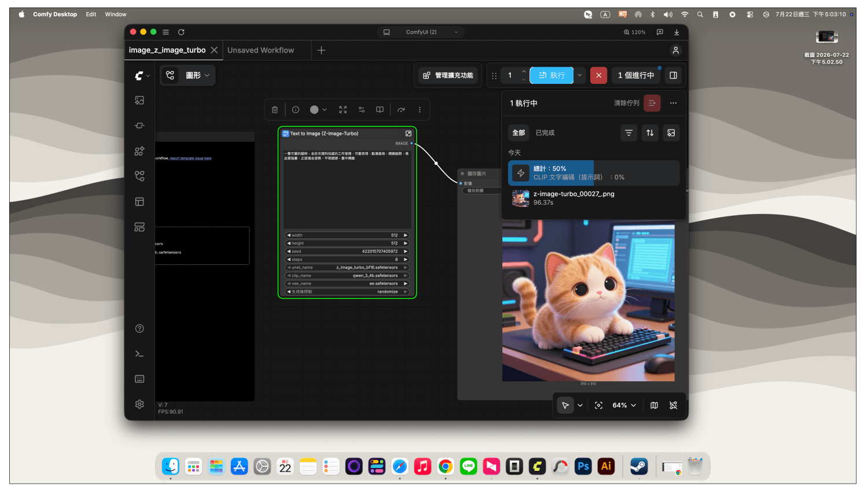
Task: Click the enter subgraph icon on Text to Image node
Action: point(409,134)
